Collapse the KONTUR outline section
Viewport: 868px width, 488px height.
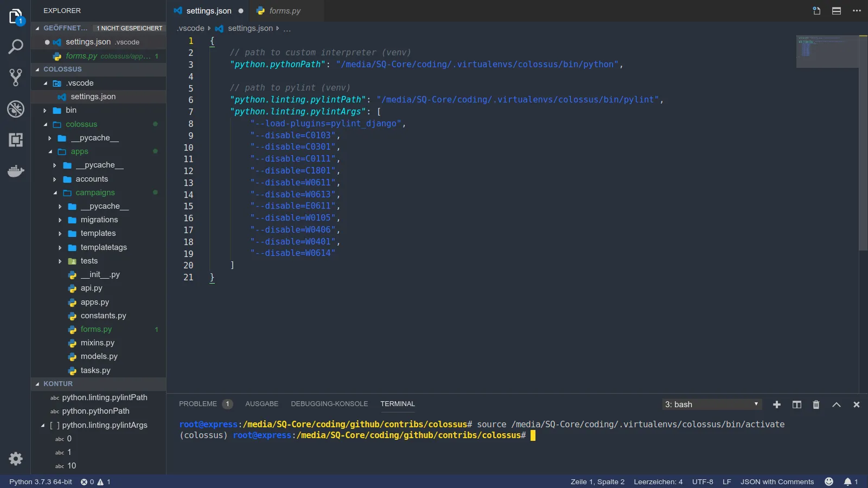(37, 384)
